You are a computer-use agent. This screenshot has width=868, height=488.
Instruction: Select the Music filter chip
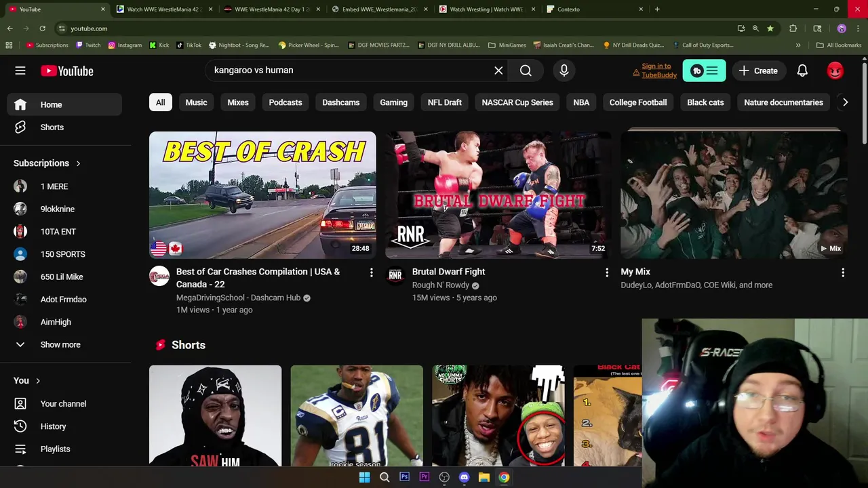click(x=196, y=102)
